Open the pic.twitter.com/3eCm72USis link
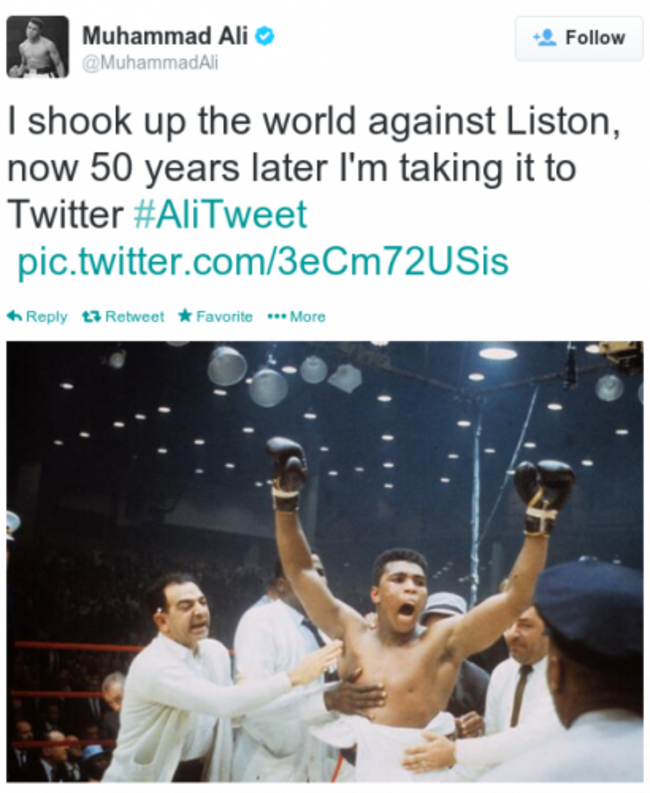Screen dimensions: 650x793 263,261
